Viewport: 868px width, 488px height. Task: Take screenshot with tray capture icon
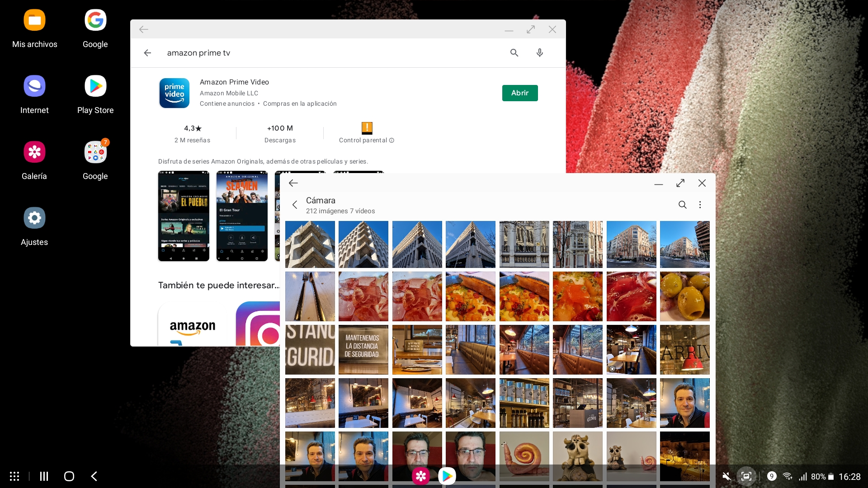(746, 476)
